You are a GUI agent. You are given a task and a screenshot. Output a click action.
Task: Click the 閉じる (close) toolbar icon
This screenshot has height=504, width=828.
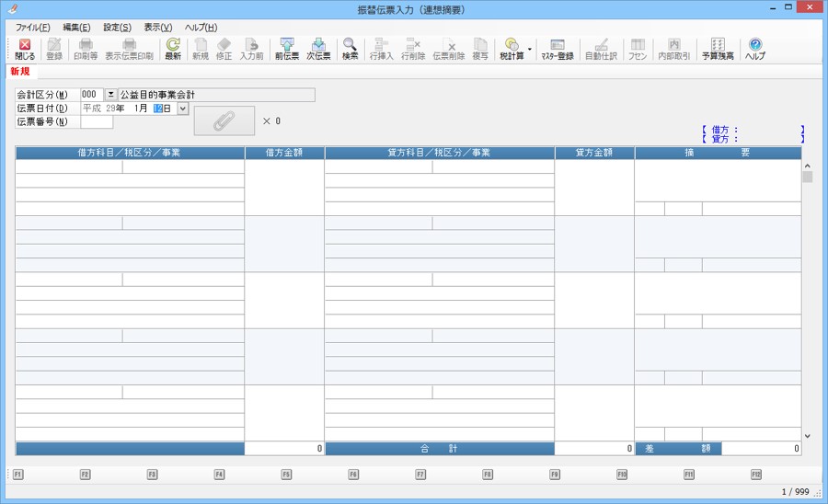click(25, 49)
